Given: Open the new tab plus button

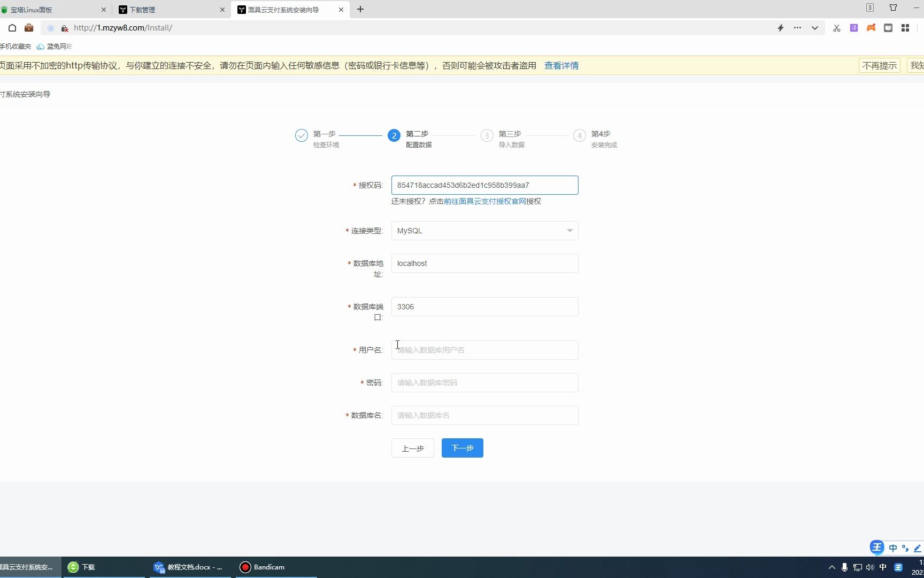Looking at the screenshot, I should tap(360, 9).
